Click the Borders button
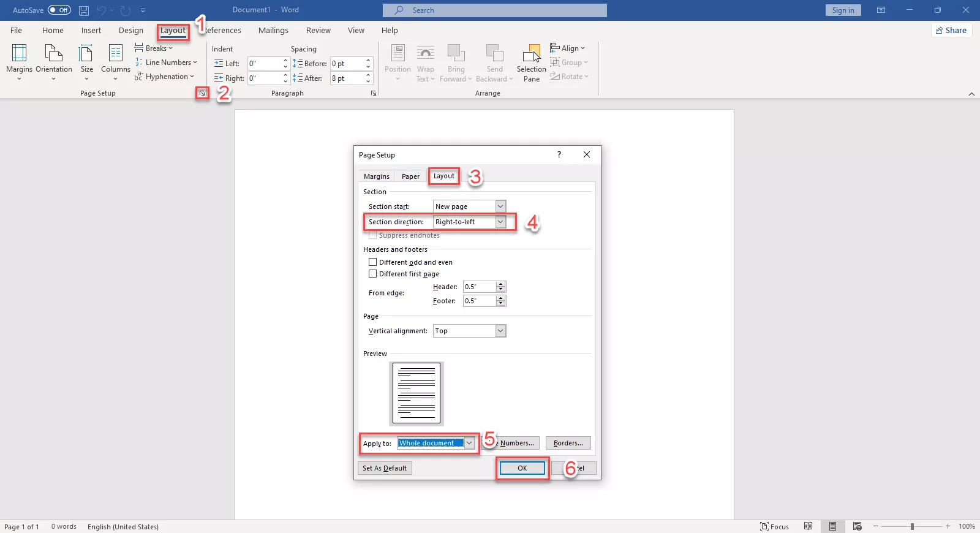Image resolution: width=980 pixels, height=533 pixels. point(568,443)
